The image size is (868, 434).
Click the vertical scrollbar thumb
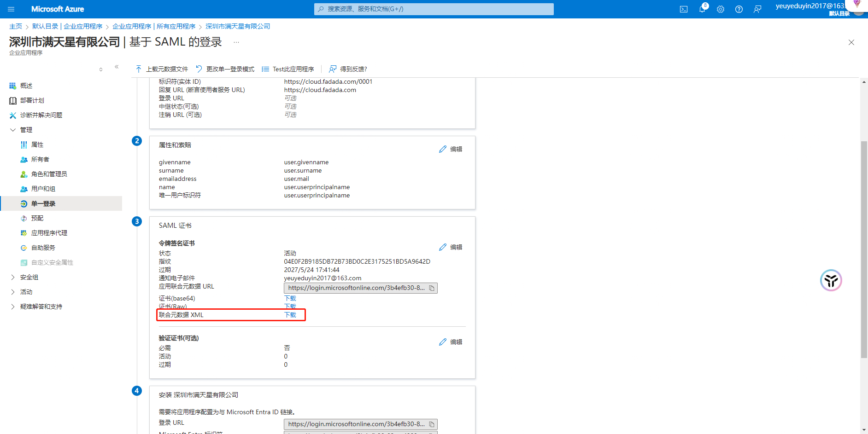tap(864, 249)
